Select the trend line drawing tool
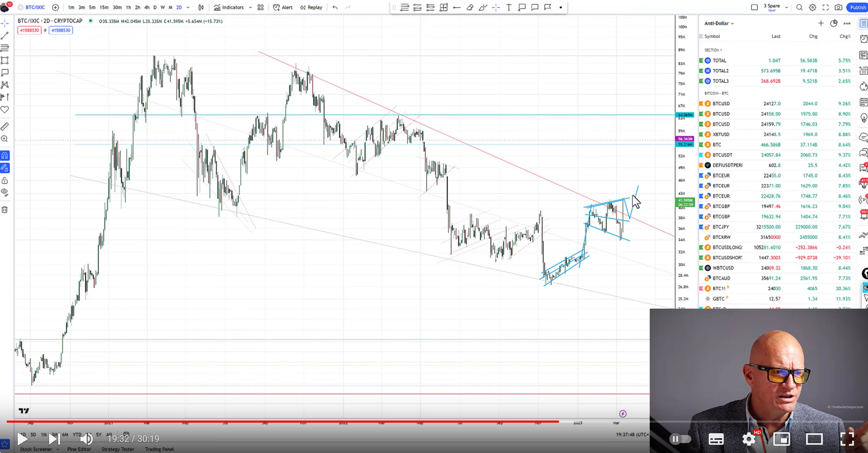The width and height of the screenshot is (868, 453). (x=5, y=35)
